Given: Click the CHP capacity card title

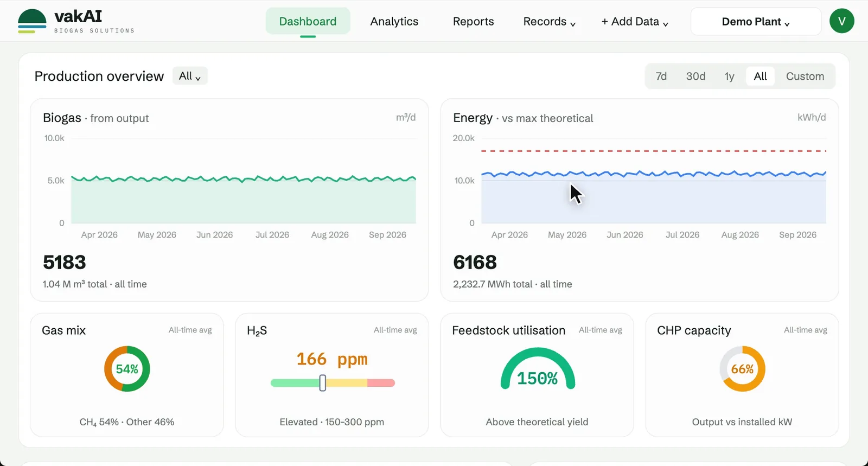Looking at the screenshot, I should tap(694, 330).
